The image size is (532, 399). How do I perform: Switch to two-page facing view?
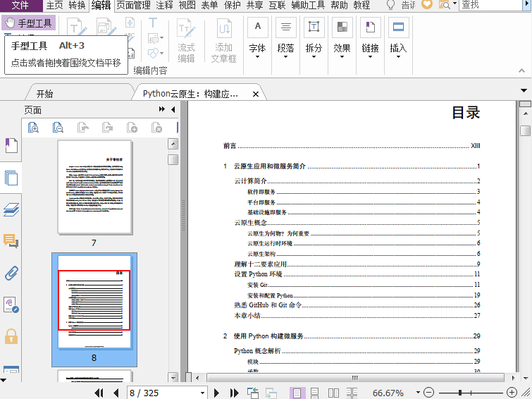[334, 393]
